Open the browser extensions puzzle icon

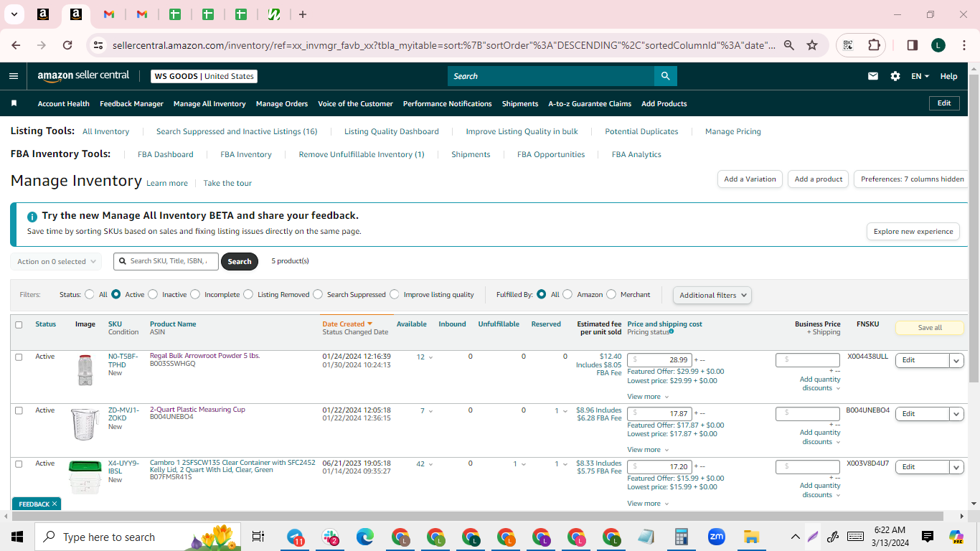click(874, 45)
